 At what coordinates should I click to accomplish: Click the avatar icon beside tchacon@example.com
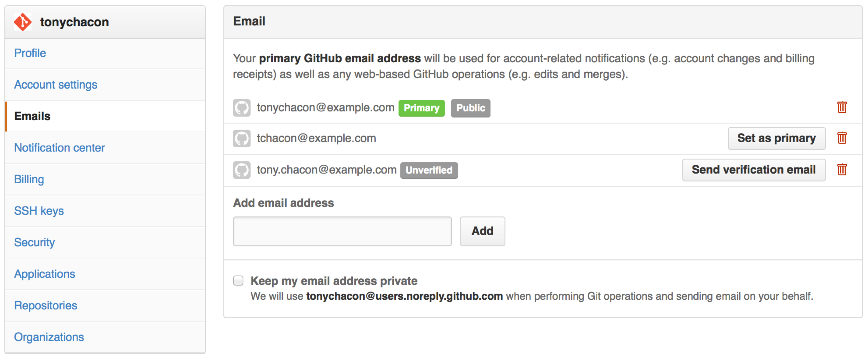pyautogui.click(x=241, y=138)
